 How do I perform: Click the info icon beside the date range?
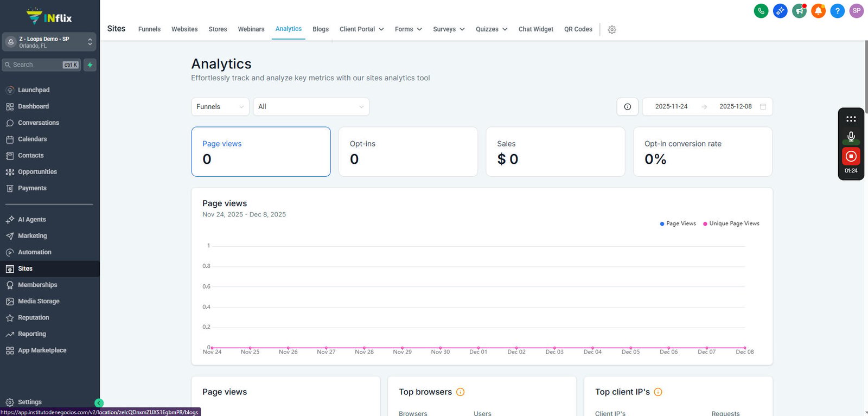pos(628,107)
